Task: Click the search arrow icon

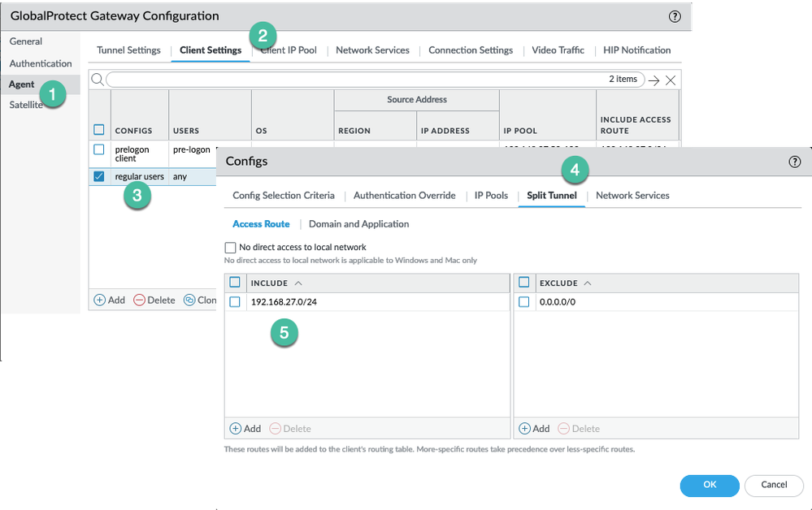Action: (654, 80)
